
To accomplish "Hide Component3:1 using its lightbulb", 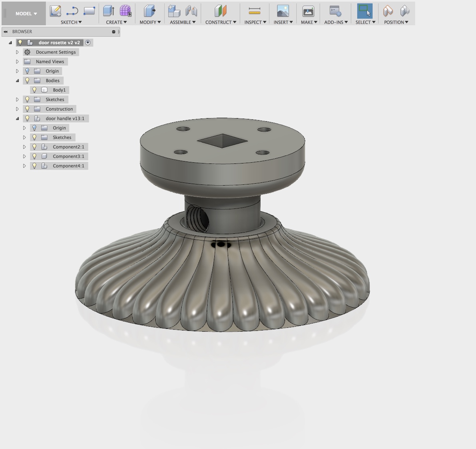I will point(34,156).
